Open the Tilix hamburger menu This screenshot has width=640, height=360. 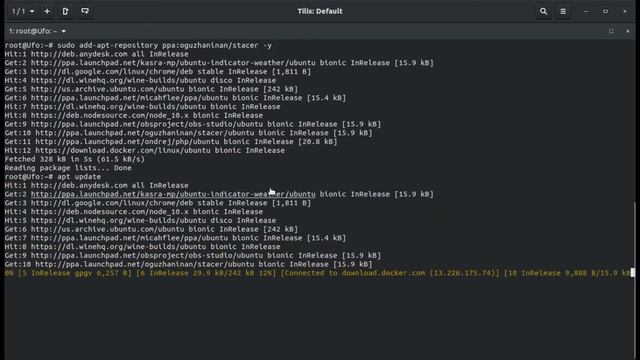pyautogui.click(x=563, y=11)
